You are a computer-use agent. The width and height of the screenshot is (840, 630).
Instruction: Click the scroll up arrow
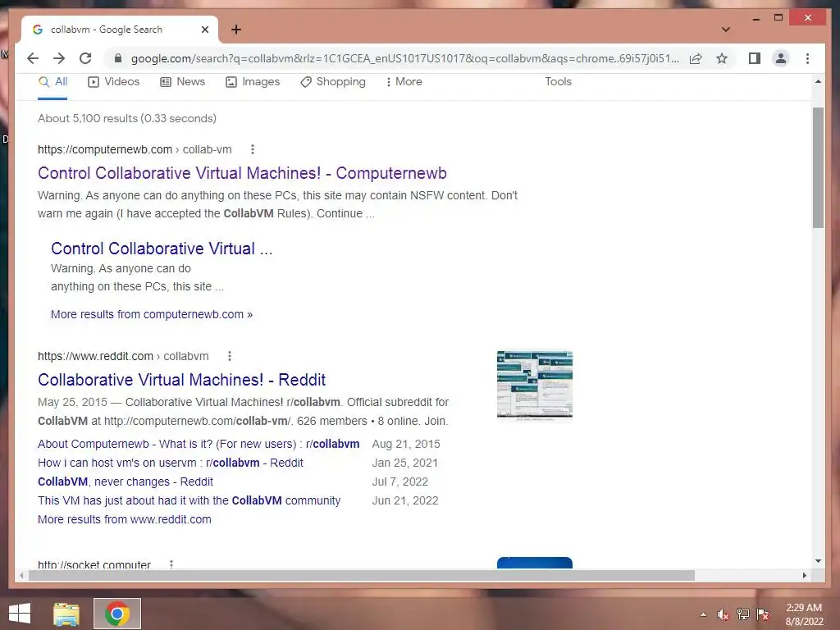click(818, 82)
